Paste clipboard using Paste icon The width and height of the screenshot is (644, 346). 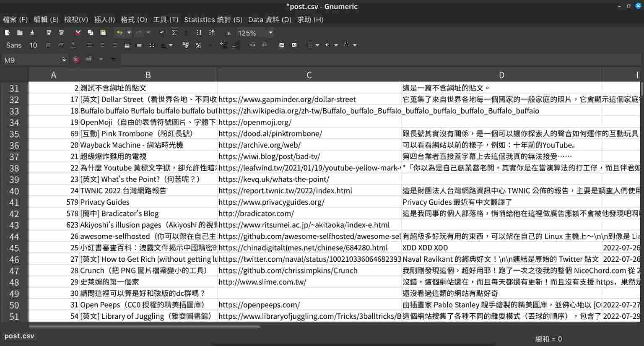coord(103,33)
